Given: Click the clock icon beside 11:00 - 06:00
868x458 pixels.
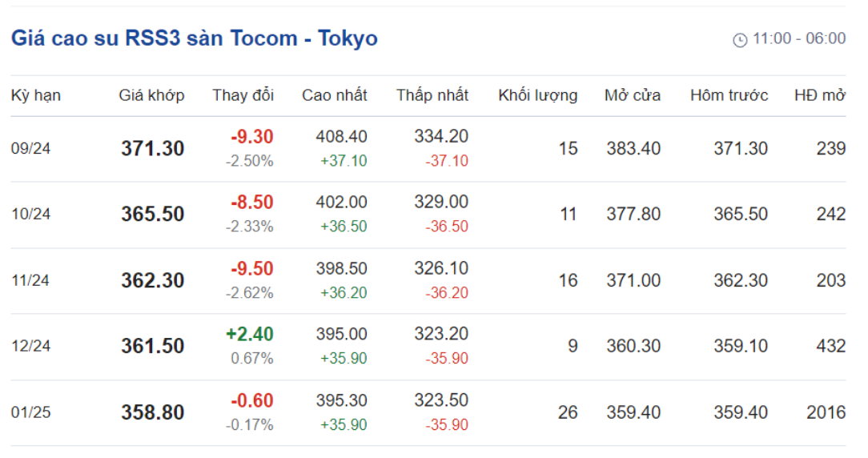Looking at the screenshot, I should coord(740,40).
